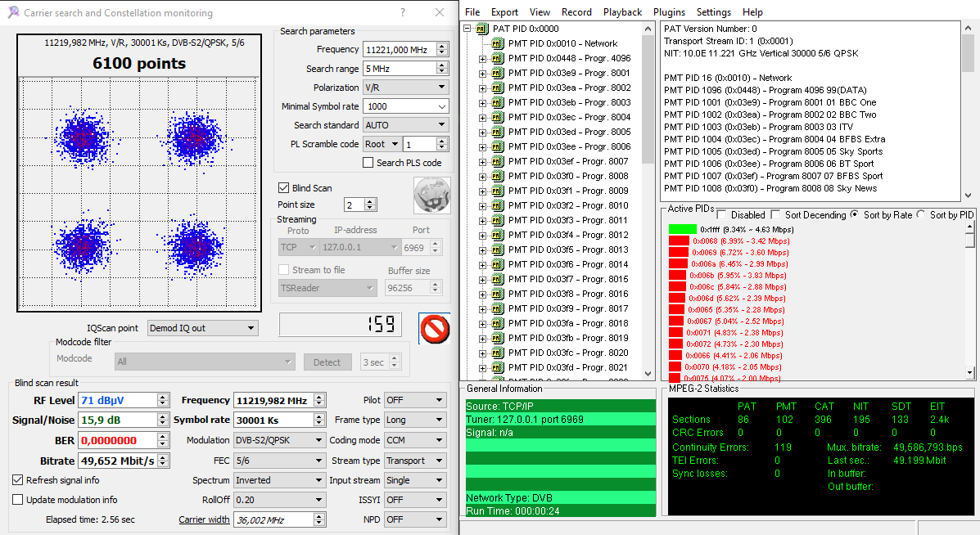Image resolution: width=980 pixels, height=535 pixels.
Task: Click the RF Level spinner arrows
Action: [x=162, y=400]
